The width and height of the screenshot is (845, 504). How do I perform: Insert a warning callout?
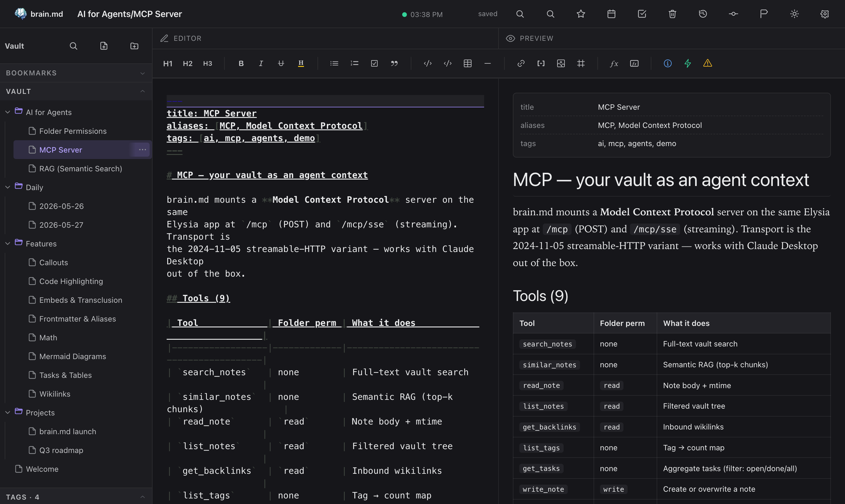click(707, 63)
